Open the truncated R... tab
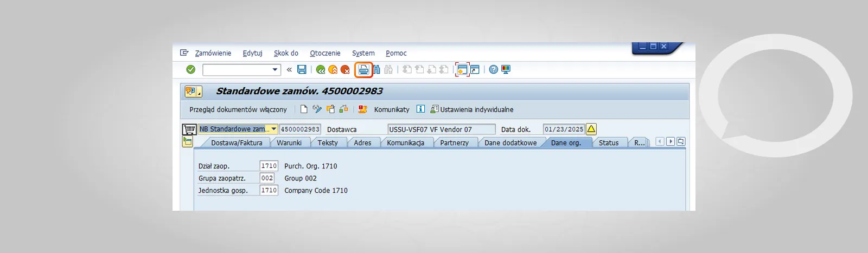The image size is (868, 253). pos(640,142)
